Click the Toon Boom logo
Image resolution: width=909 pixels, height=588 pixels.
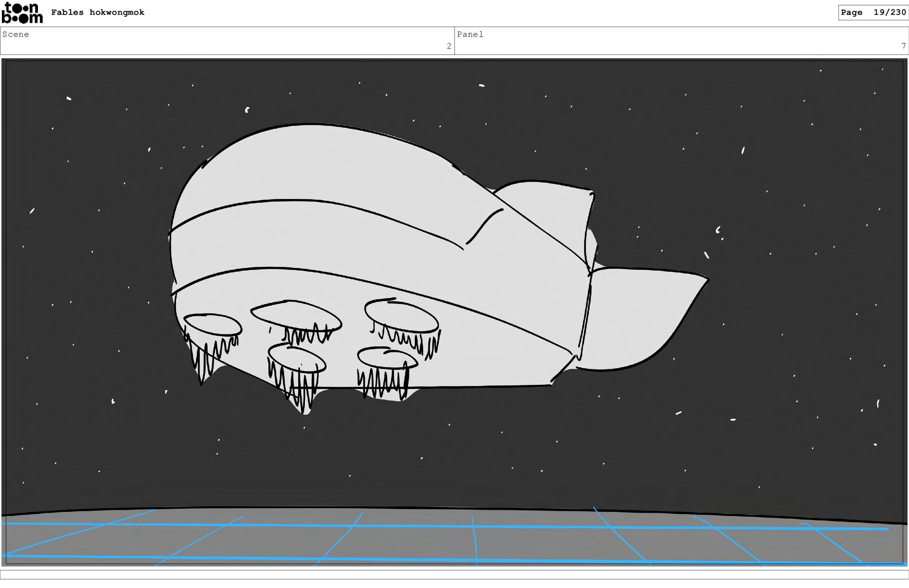[22, 13]
